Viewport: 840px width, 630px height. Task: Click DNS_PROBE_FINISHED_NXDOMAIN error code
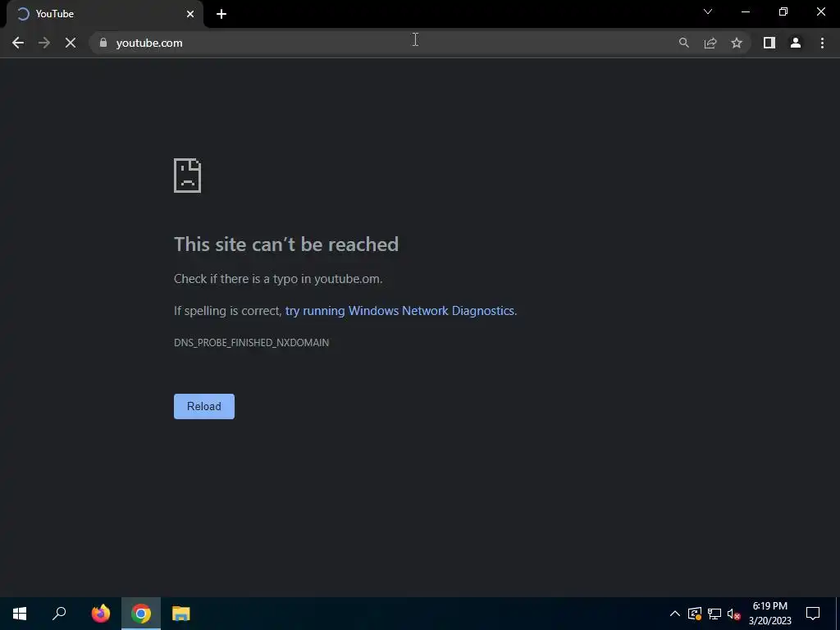click(x=251, y=342)
